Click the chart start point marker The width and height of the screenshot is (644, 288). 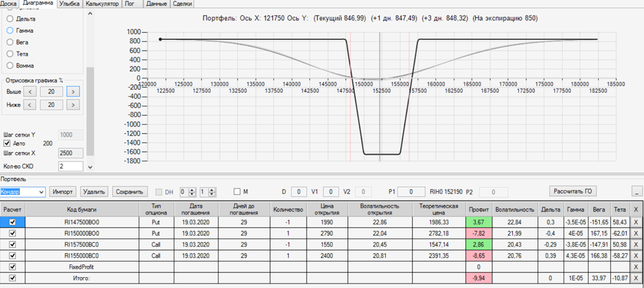tap(160, 40)
